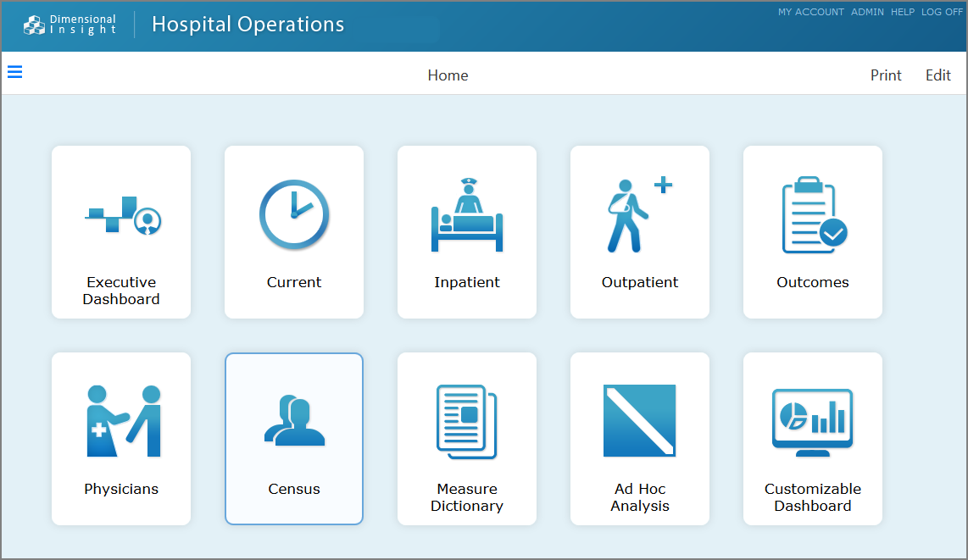Select the Physicians dashboard tile

tap(121, 438)
